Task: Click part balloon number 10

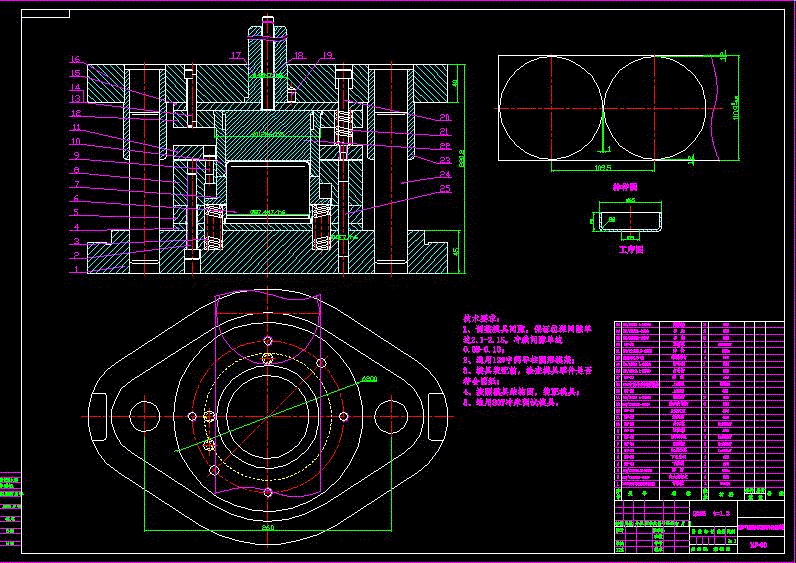Action: [76, 141]
